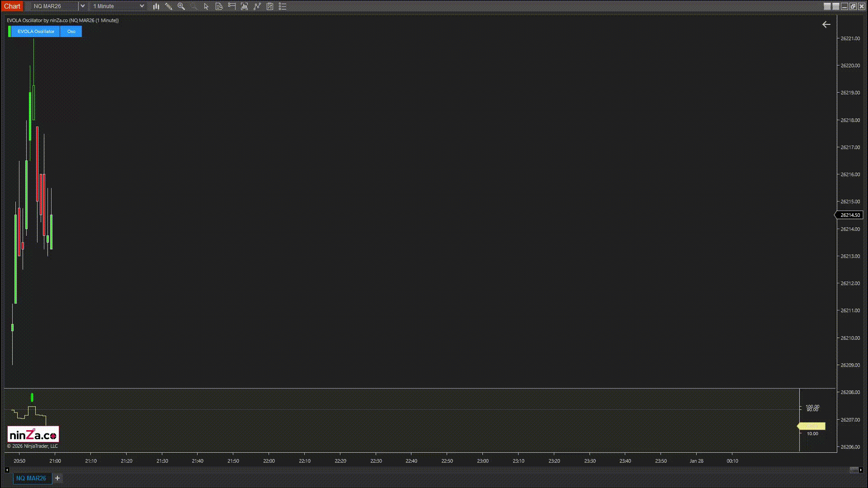The height and width of the screenshot is (488, 868).
Task: Expand the NQ MAR26 instrument dropdown
Action: [82, 6]
